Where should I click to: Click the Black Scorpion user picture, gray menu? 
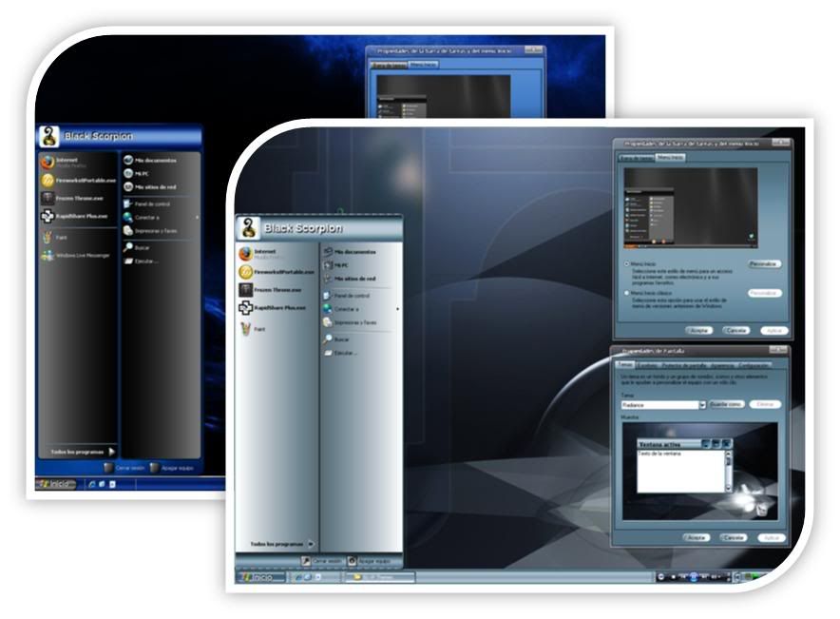pos(247,228)
